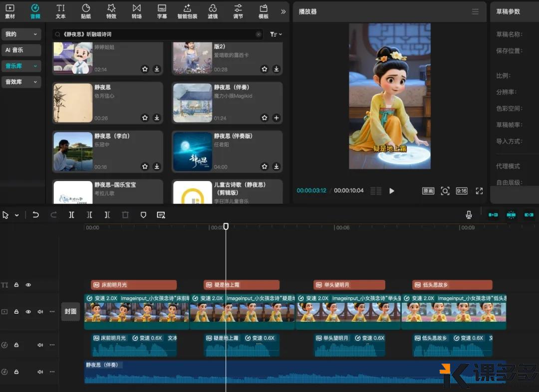Lock the subtitle track

[x=16, y=285]
